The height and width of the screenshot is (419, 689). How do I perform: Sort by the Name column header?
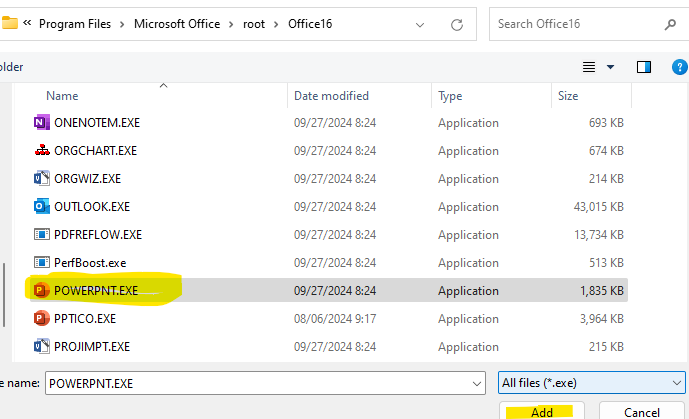(62, 96)
